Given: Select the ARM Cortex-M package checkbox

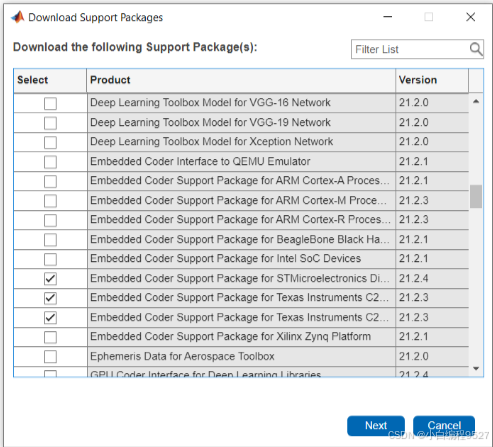Looking at the screenshot, I should [x=50, y=201].
